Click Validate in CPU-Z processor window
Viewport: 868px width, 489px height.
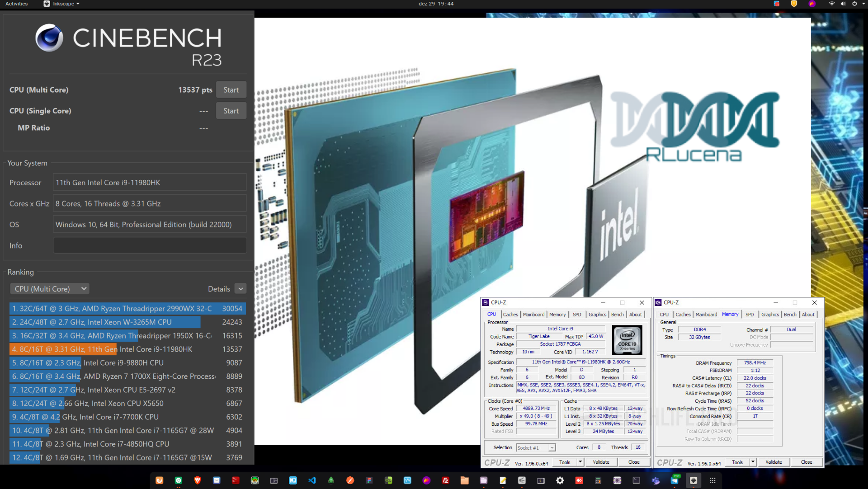[x=601, y=462]
